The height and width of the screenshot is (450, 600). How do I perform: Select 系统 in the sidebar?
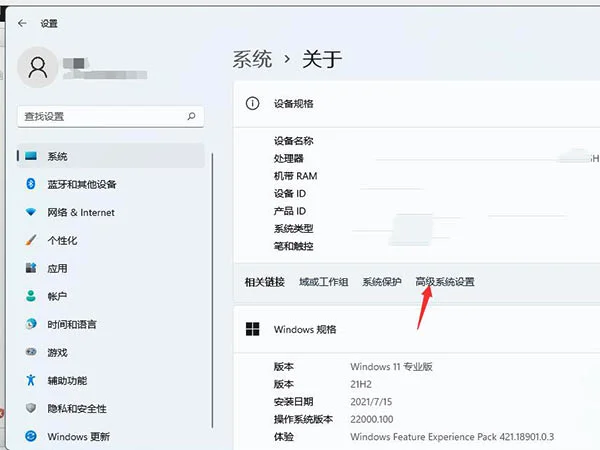coord(111,156)
